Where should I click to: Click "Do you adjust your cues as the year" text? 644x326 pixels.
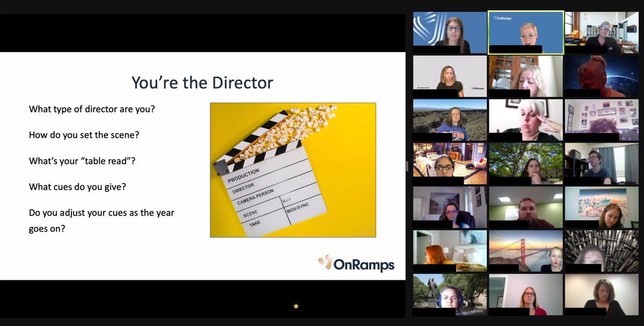coord(101,213)
